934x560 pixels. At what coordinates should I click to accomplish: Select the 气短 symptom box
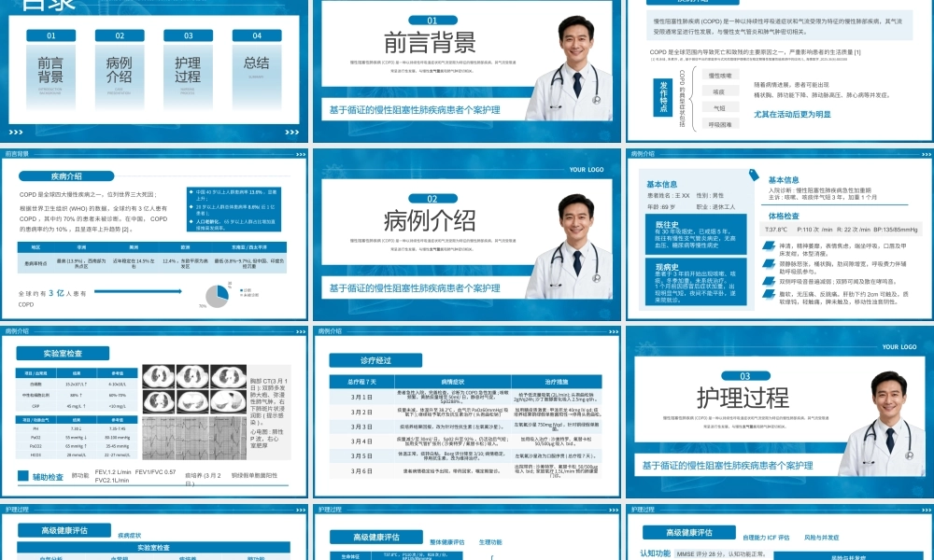720,107
